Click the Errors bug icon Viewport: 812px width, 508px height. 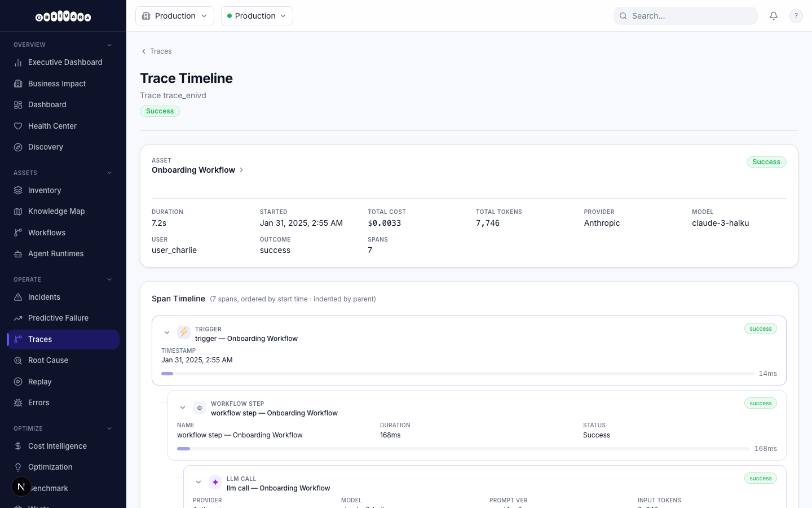pos(18,403)
